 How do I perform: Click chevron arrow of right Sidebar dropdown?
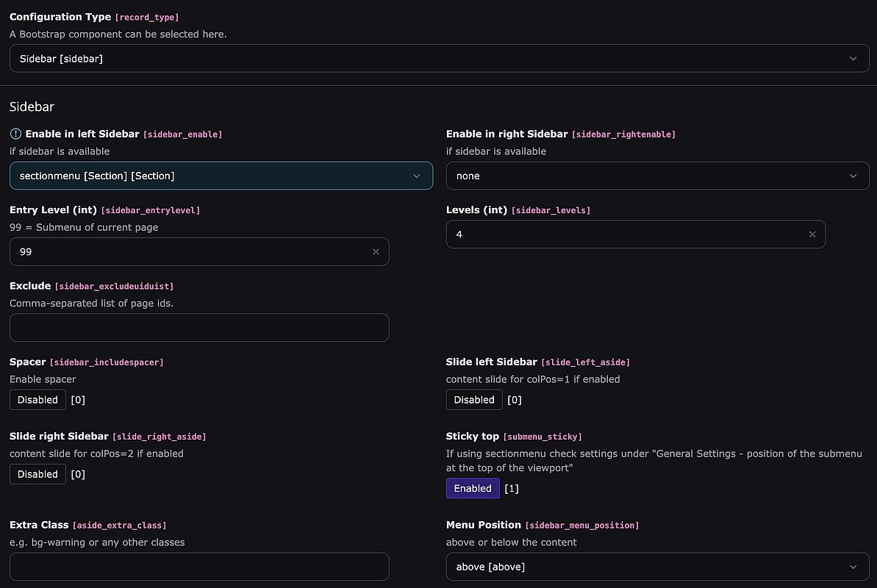pyautogui.click(x=853, y=176)
